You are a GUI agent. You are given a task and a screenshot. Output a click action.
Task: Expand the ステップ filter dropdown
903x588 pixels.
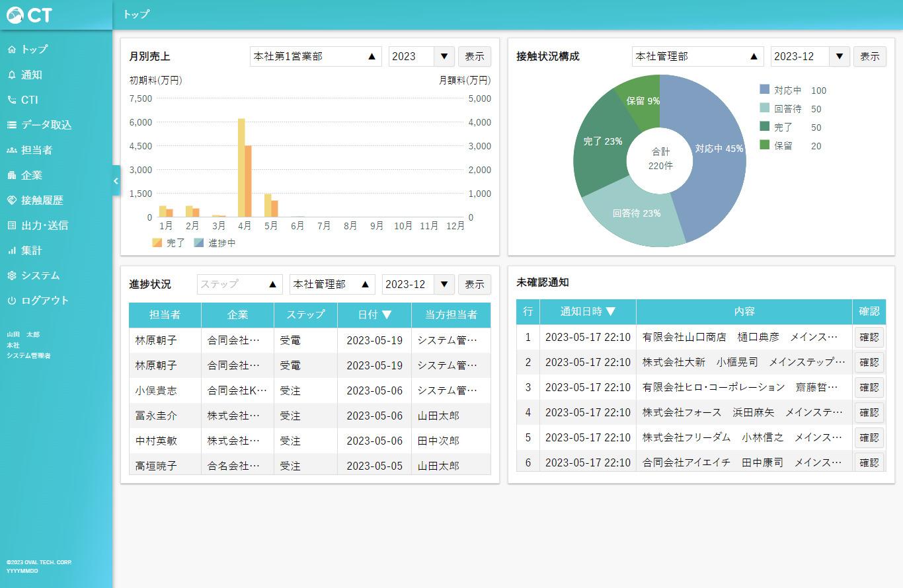(x=239, y=285)
